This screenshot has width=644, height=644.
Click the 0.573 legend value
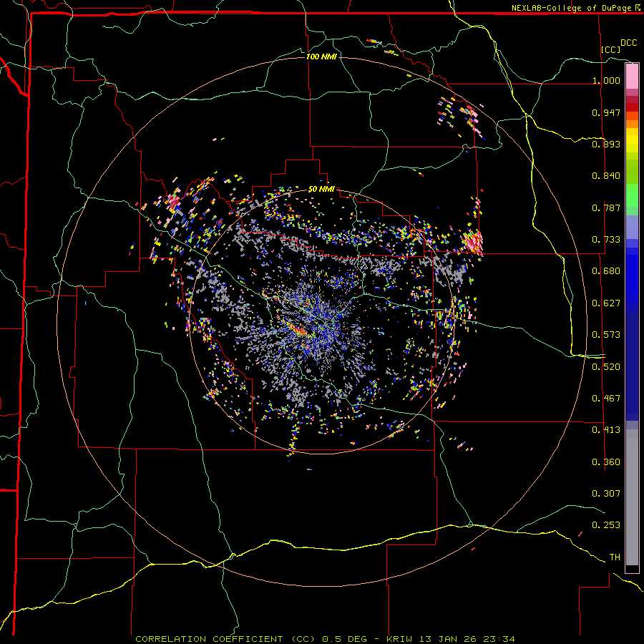(x=606, y=335)
